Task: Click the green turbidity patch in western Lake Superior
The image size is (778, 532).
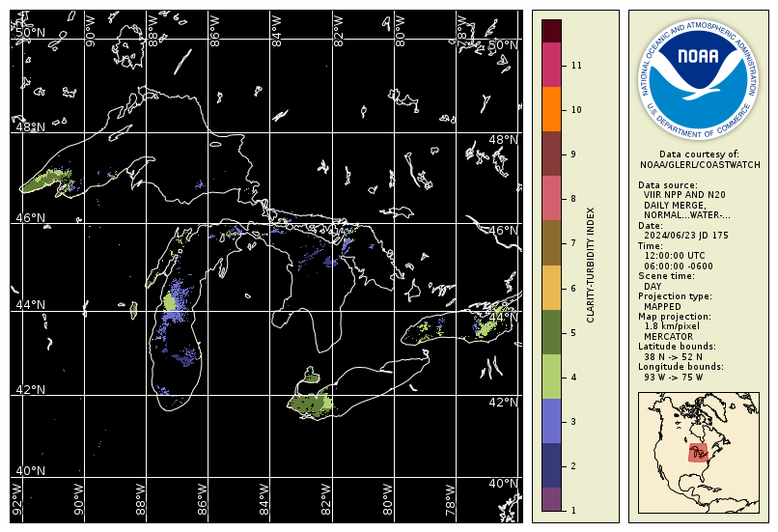Action: pos(47,181)
